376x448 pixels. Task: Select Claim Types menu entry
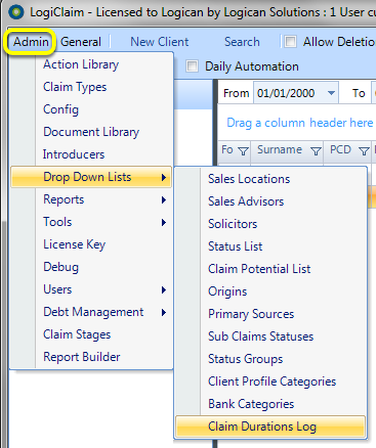tap(91, 87)
